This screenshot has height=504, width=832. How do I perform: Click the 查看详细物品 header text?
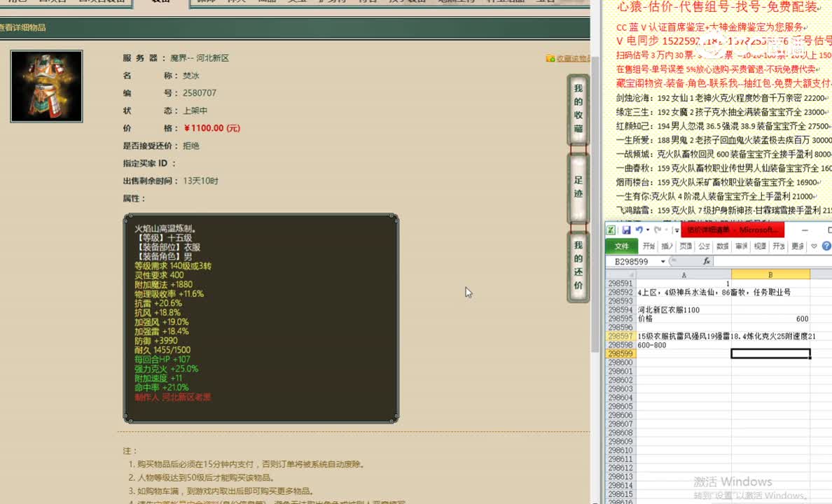click(23, 27)
